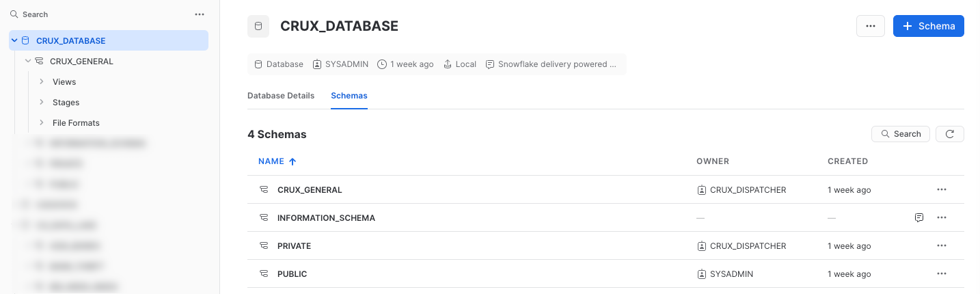Click the schema icon in the PUBLIC row
Viewport: 980px width, 294px height.
pos(263,273)
